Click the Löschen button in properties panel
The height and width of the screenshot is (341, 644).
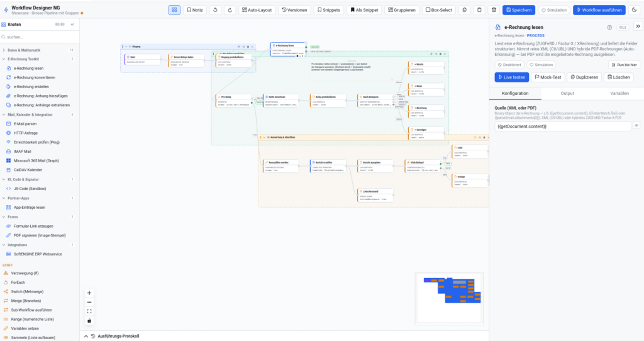(619, 77)
